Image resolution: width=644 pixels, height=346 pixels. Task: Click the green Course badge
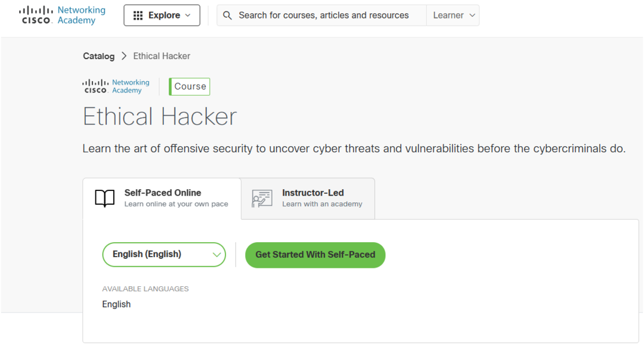190,86
